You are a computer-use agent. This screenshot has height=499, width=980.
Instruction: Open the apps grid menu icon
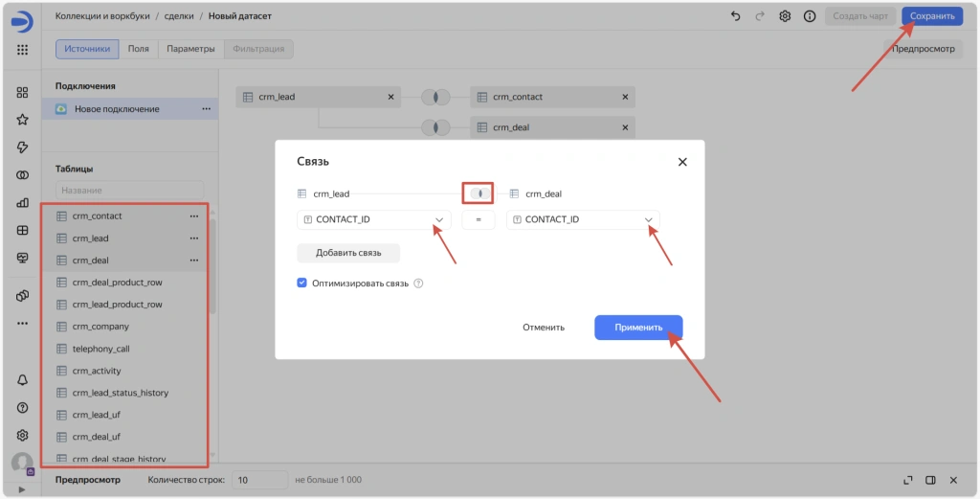pyautogui.click(x=22, y=50)
